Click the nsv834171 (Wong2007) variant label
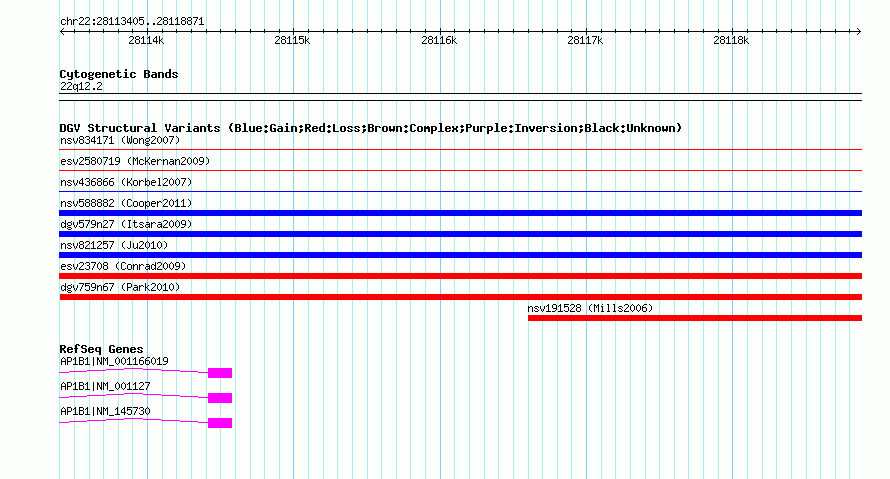The height and width of the screenshot is (479, 890). (x=120, y=140)
